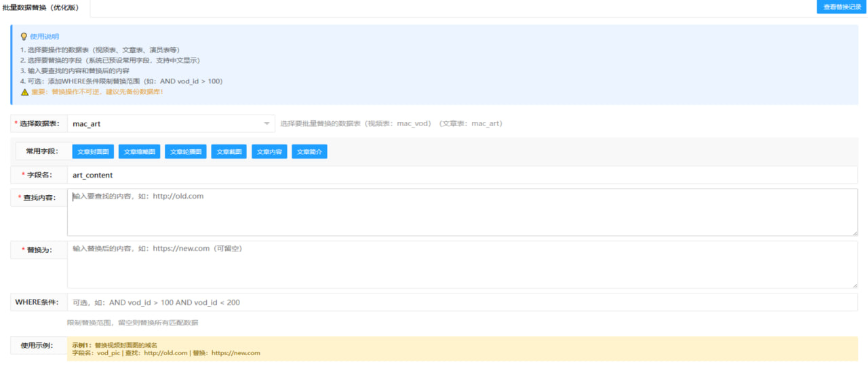868x366 pixels.
Task: Select the 文章内容 field button
Action: [x=269, y=152]
